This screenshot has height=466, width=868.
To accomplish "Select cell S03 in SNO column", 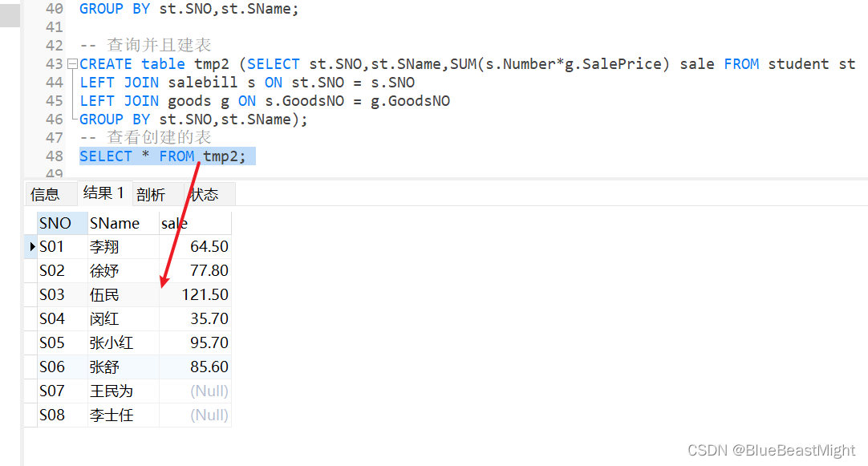I will click(x=63, y=295).
